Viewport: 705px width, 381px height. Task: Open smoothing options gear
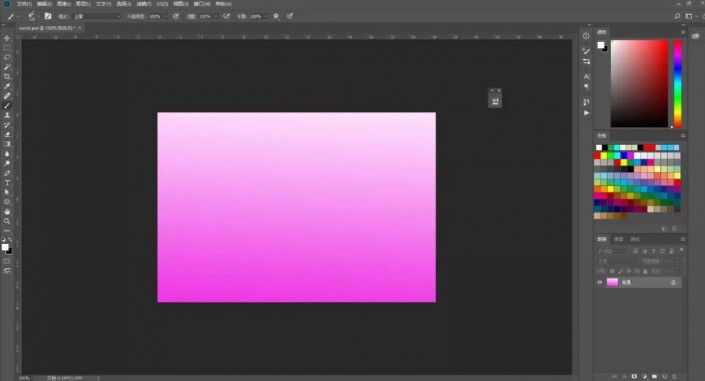[276, 16]
